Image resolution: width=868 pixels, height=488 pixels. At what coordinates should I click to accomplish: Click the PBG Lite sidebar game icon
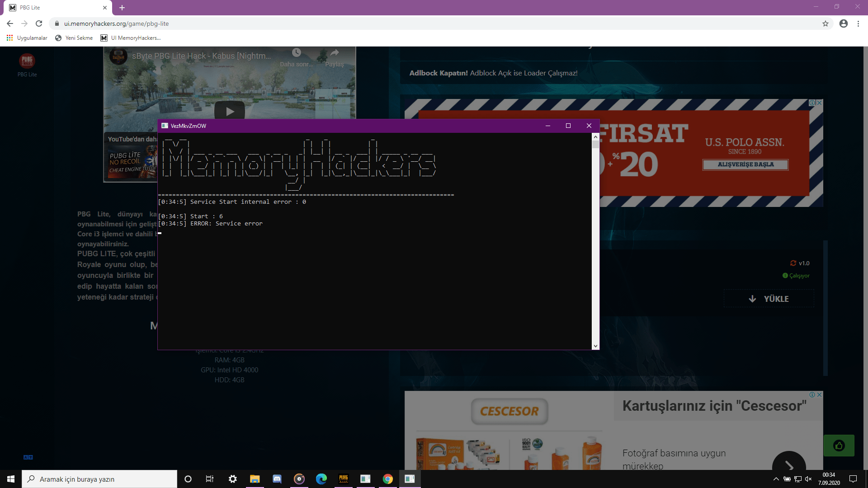(x=27, y=61)
